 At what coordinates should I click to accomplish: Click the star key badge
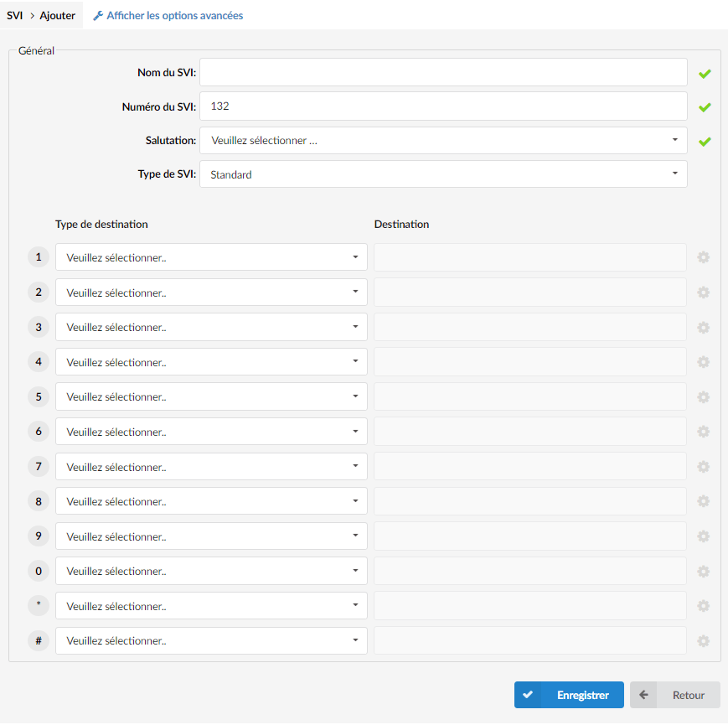click(x=39, y=606)
